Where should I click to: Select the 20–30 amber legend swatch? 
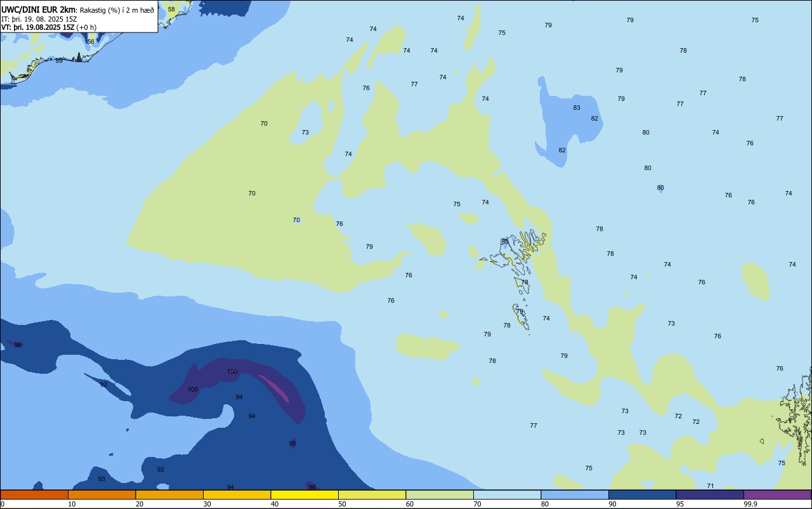[169, 494]
